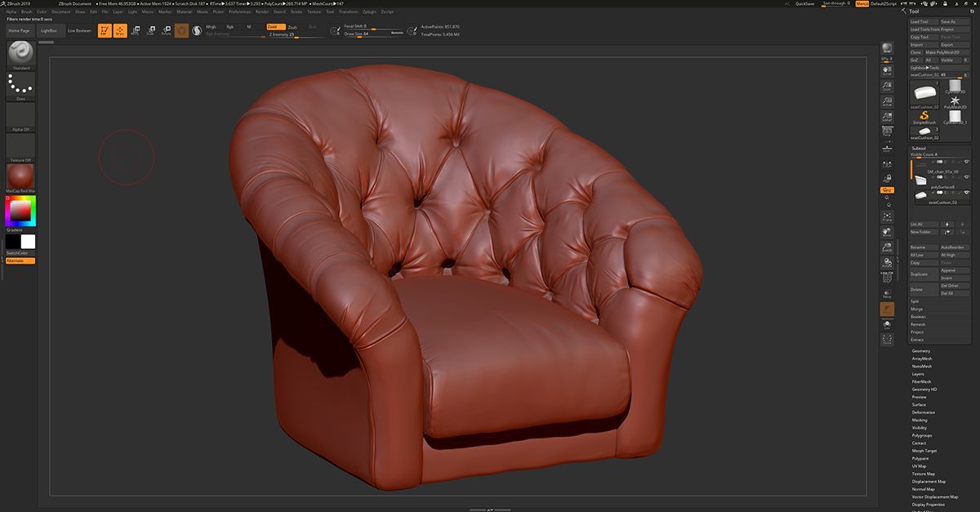Screen dimensions: 980x512
Task: Click the Frame view icon
Action: 887,218
